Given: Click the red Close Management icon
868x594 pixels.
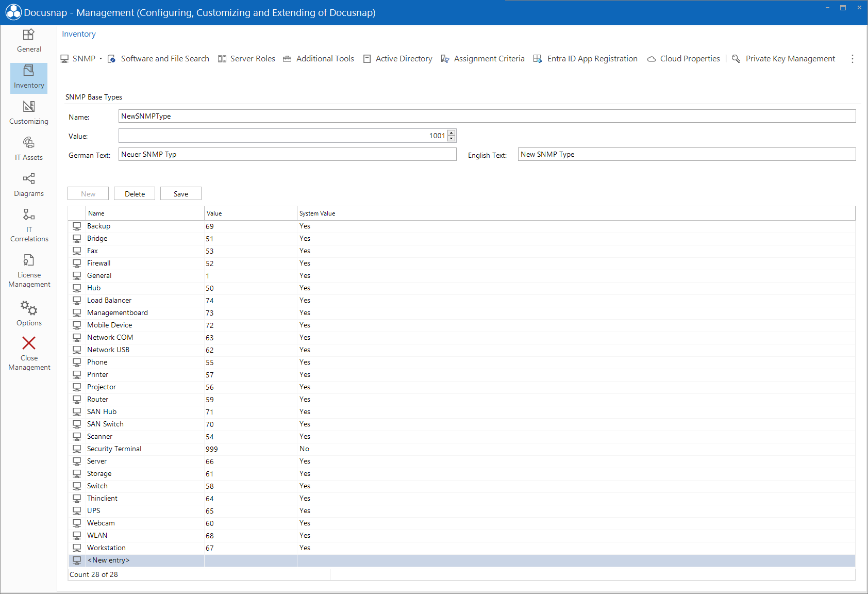Looking at the screenshot, I should tap(29, 343).
